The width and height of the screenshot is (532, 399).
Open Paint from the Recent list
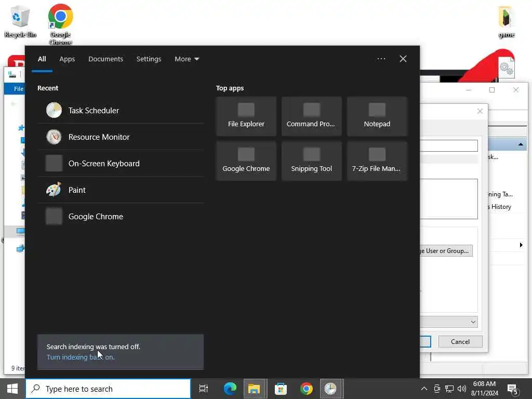coord(121,190)
